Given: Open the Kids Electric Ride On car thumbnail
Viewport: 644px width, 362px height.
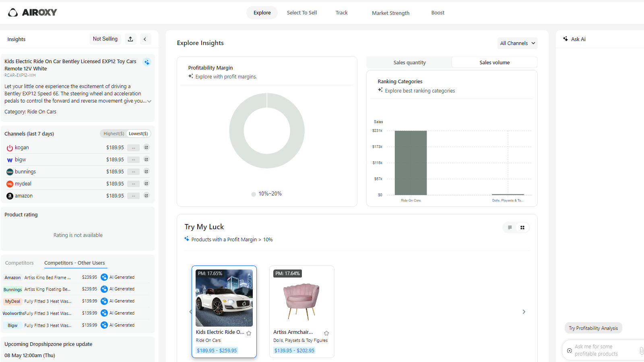Looking at the screenshot, I should coord(224,298).
